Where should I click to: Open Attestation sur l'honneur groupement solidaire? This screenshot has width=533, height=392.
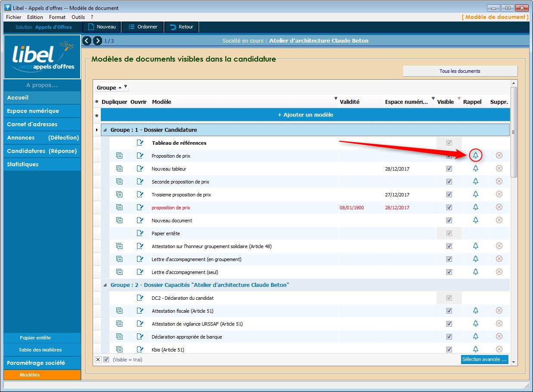pyautogui.click(x=140, y=246)
